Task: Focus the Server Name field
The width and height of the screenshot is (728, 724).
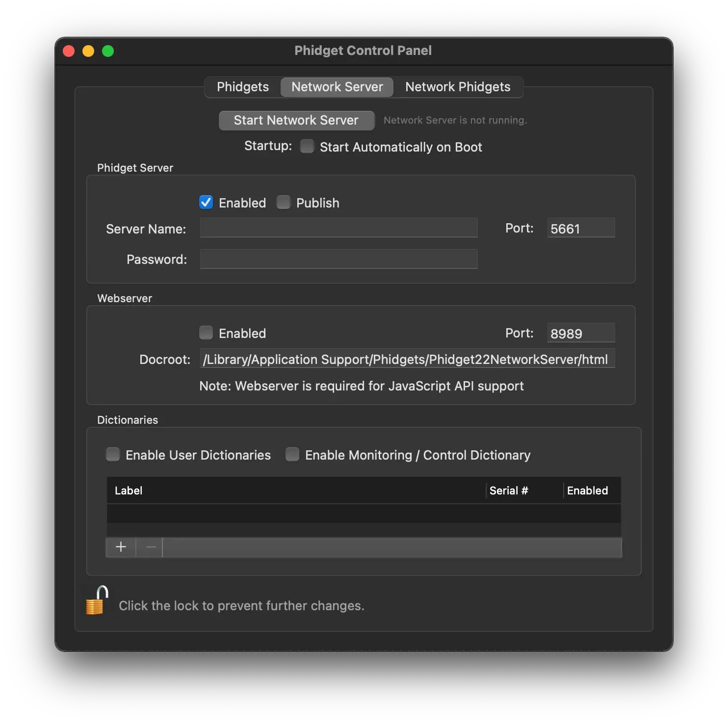Action: click(x=338, y=228)
